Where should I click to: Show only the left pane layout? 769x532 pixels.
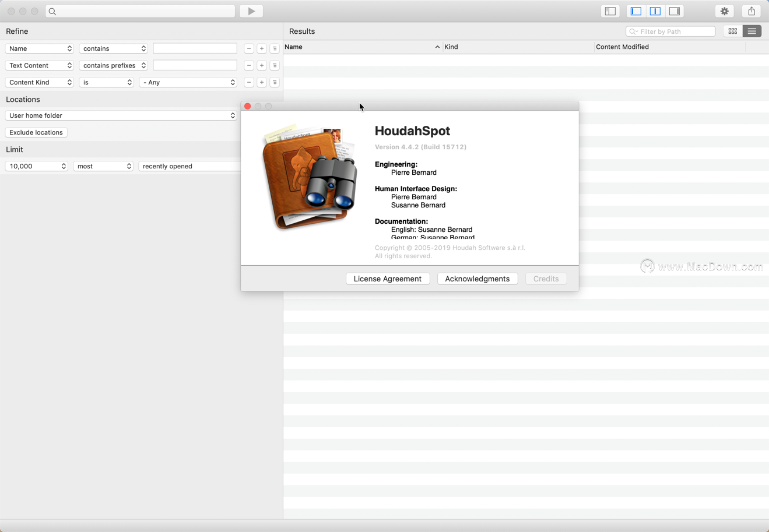636,11
